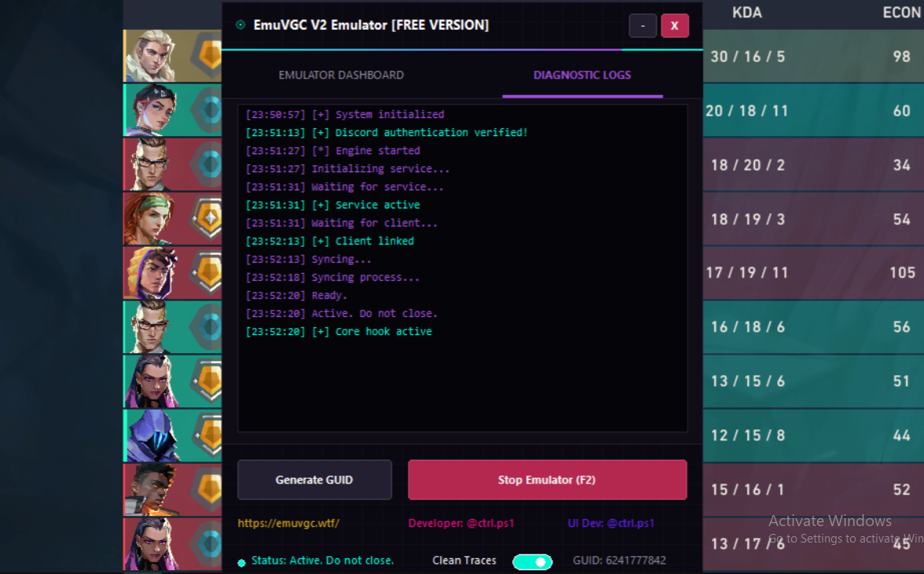Switch to the Emulator Dashboard tab

click(x=341, y=75)
